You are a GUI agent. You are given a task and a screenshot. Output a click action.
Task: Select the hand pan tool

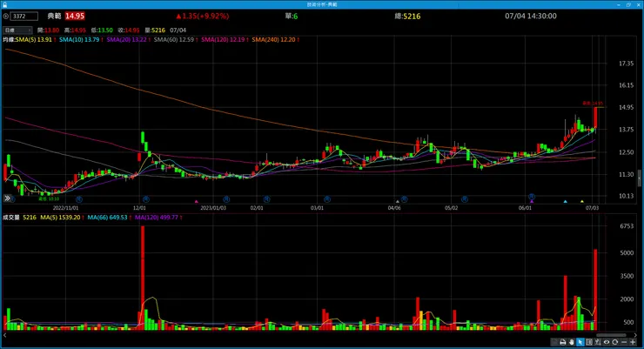pyautogui.click(x=571, y=342)
